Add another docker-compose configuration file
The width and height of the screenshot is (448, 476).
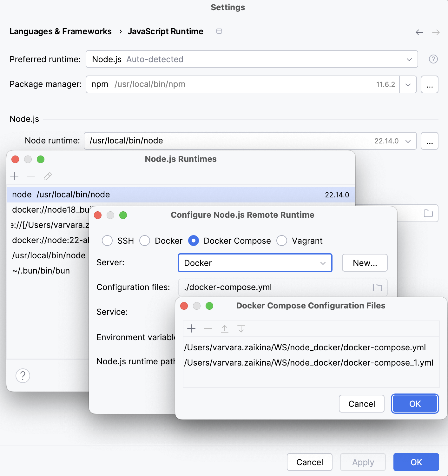click(x=192, y=329)
